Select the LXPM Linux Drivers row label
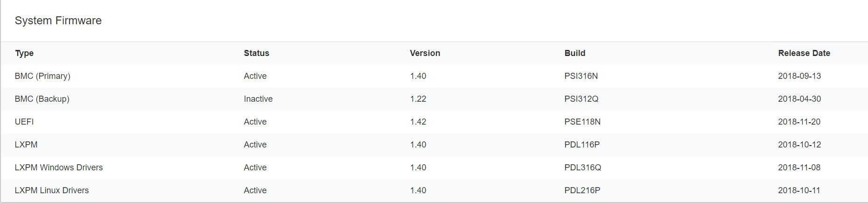The height and width of the screenshot is (203, 868). (51, 190)
